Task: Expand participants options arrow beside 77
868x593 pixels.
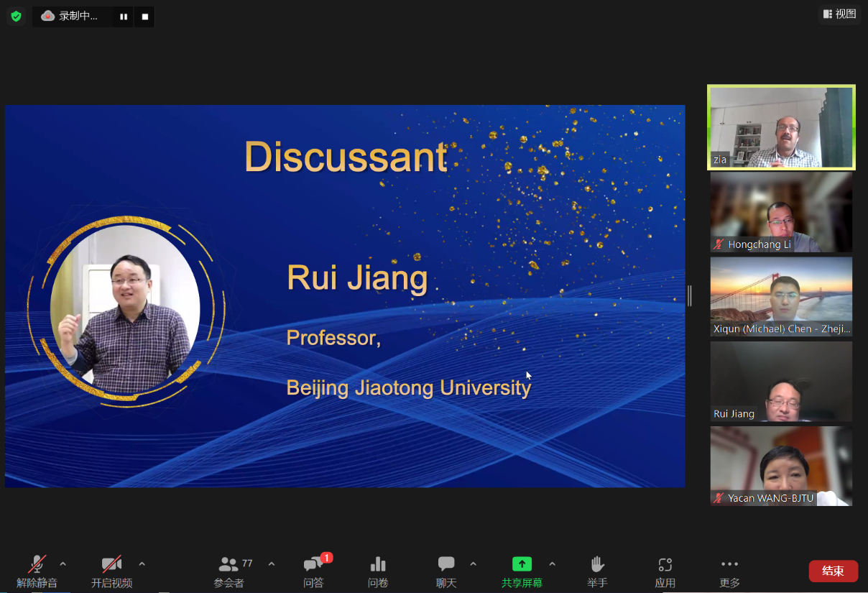Action: [271, 564]
